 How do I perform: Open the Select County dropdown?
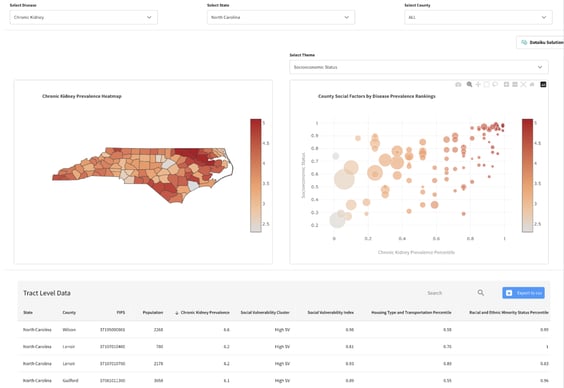(x=478, y=17)
